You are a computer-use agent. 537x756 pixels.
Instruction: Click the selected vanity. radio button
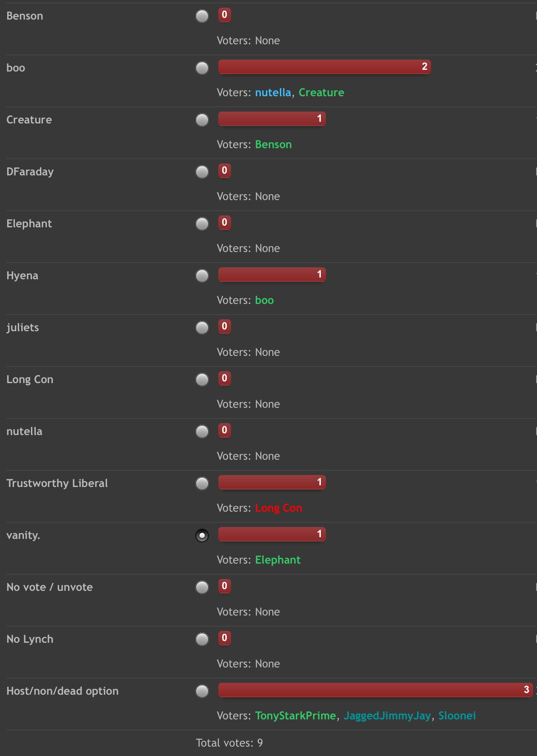pos(202,535)
